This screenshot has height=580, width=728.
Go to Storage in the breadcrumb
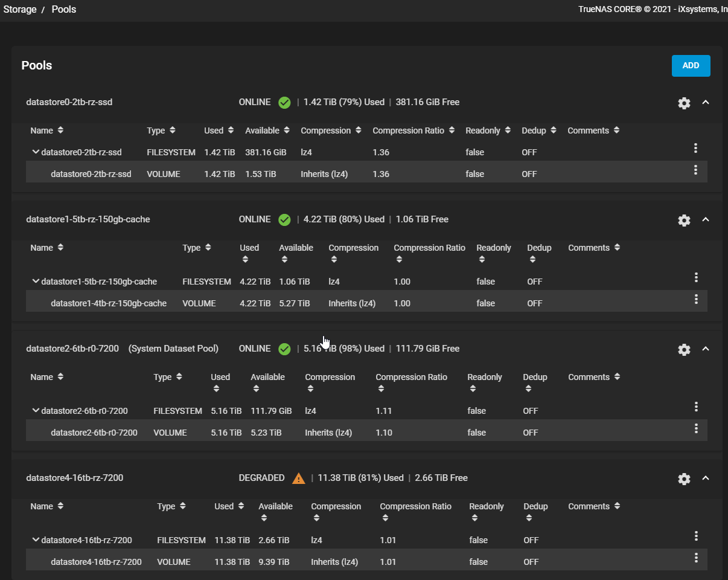click(x=20, y=10)
